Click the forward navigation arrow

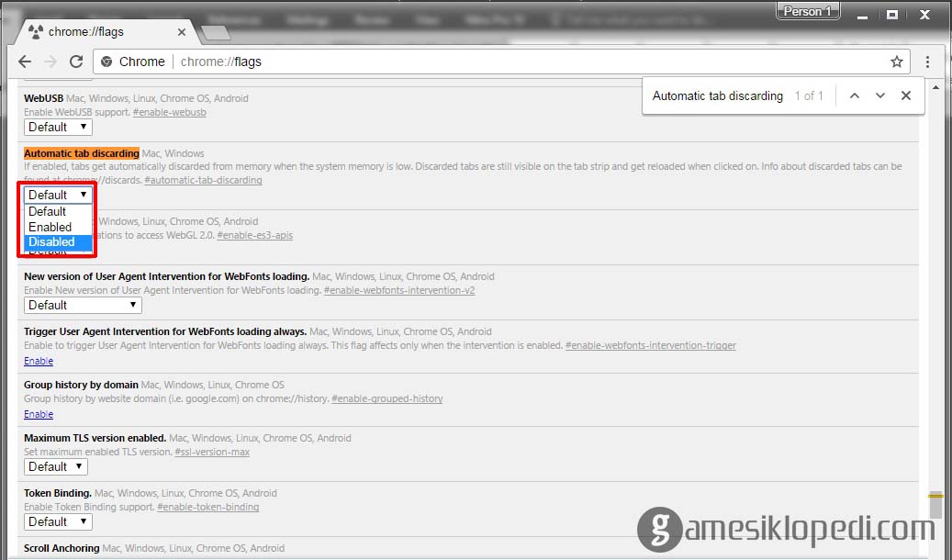point(51,62)
